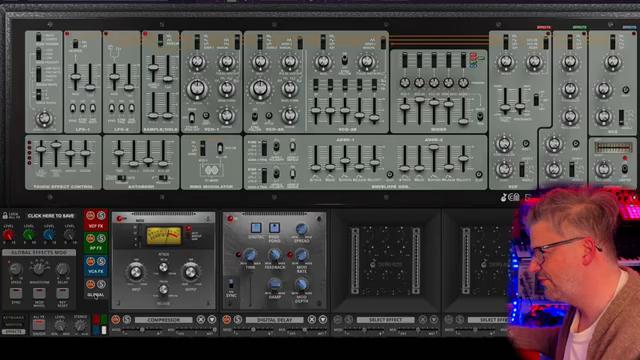Click the red color square beside Stereo knob

pyautogui.click(x=96, y=319)
